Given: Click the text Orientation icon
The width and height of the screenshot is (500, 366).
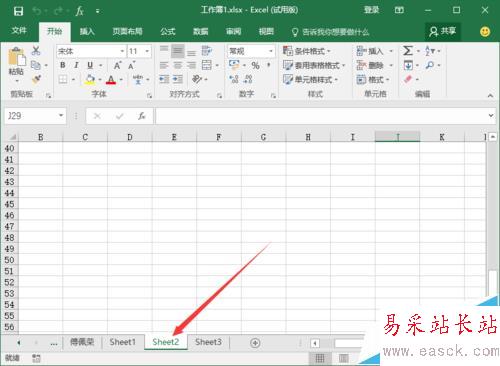Looking at the screenshot, I should pos(197,79).
